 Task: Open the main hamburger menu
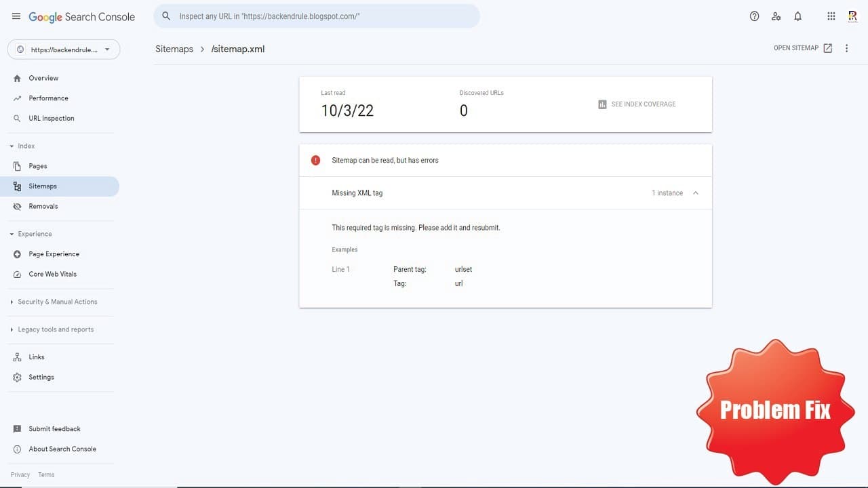(16, 16)
